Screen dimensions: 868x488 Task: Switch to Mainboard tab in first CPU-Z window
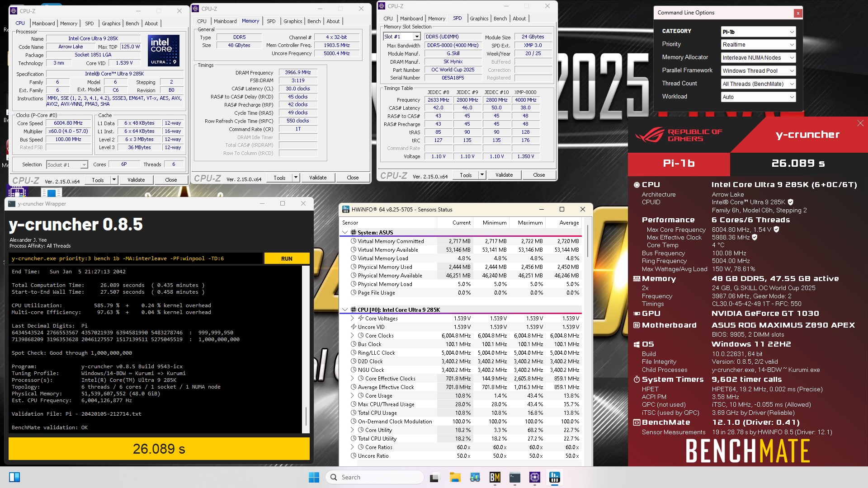tap(43, 23)
